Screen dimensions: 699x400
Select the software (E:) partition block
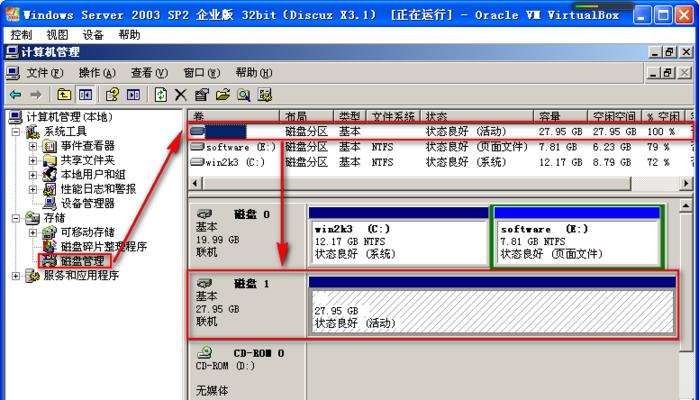[577, 237]
